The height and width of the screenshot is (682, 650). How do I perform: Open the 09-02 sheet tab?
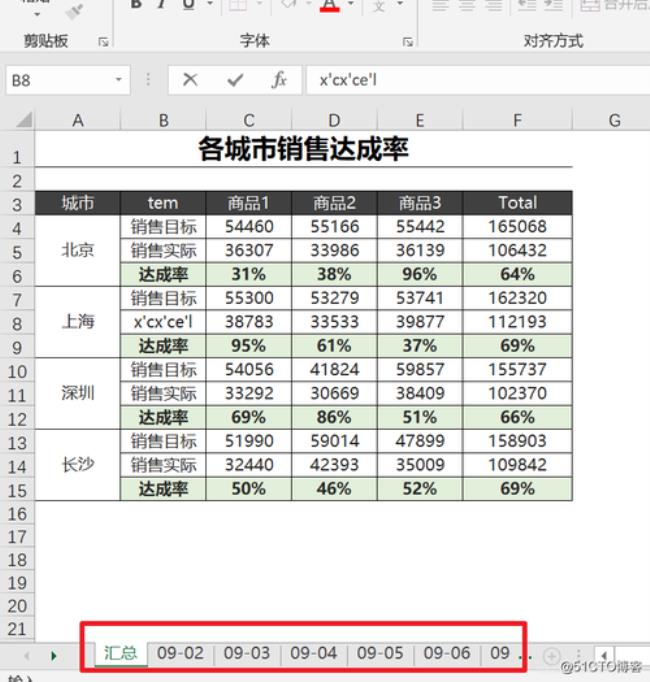click(180, 653)
